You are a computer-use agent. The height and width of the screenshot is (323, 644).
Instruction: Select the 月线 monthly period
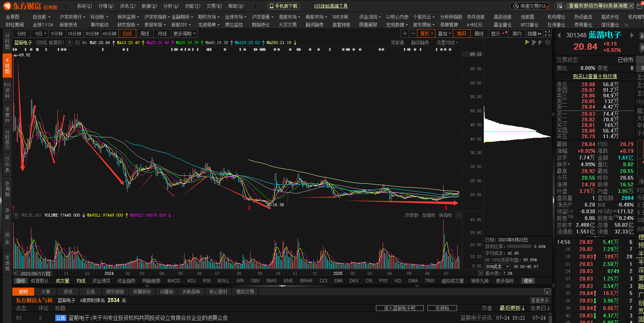[x=162, y=34]
